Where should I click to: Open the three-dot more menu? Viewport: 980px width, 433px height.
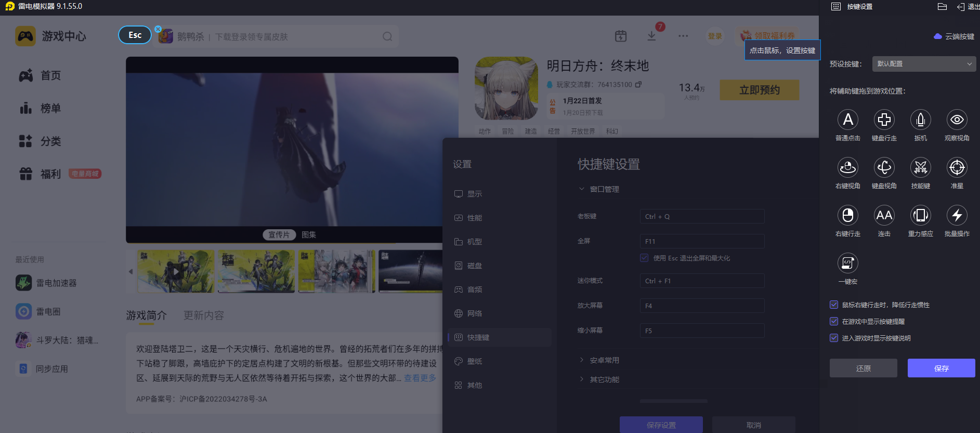[683, 36]
